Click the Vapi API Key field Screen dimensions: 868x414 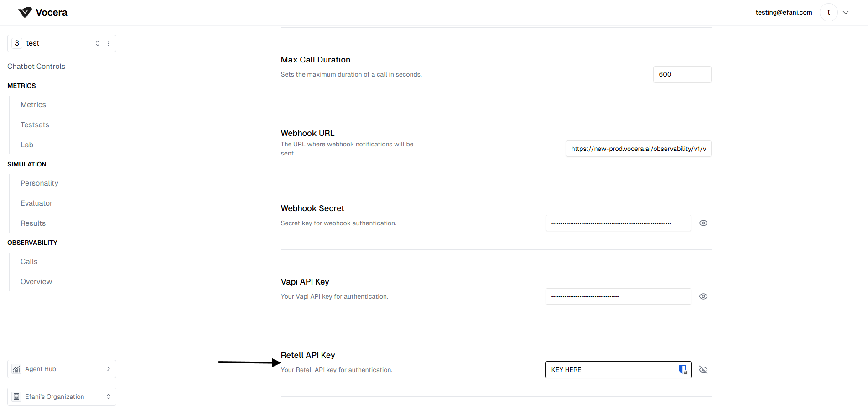pos(618,296)
